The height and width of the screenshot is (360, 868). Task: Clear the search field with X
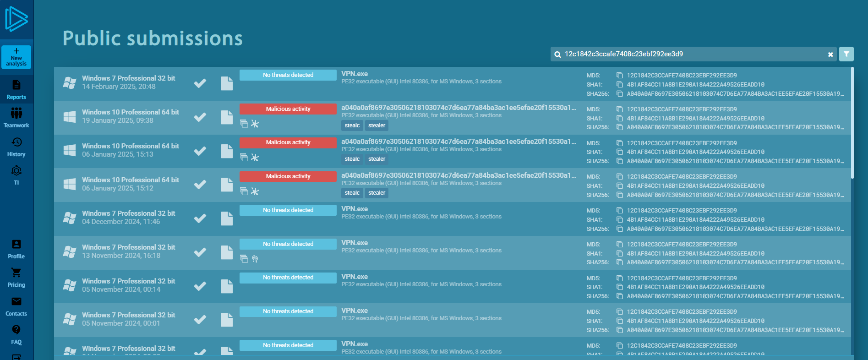tap(830, 55)
